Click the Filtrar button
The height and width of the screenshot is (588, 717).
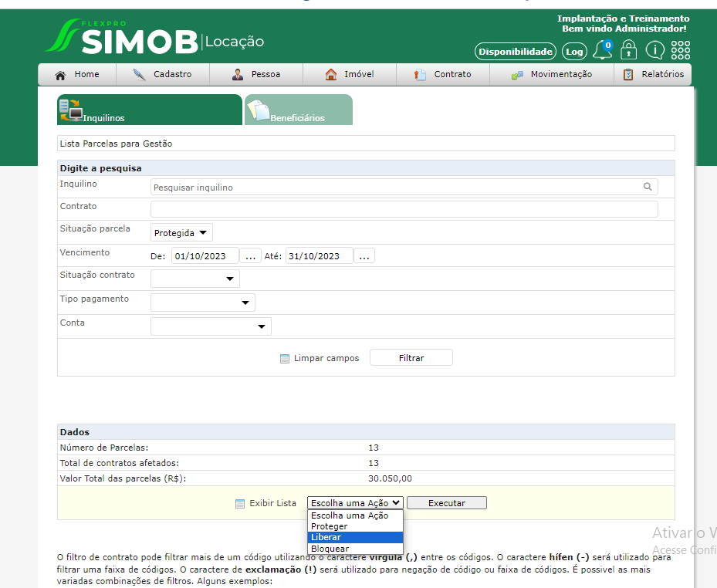411,358
